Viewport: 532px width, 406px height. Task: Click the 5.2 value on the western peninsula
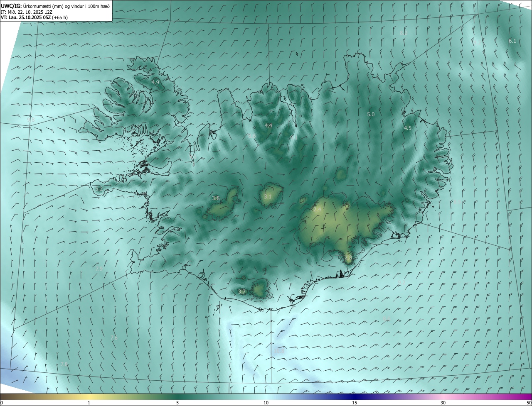coord(99,189)
